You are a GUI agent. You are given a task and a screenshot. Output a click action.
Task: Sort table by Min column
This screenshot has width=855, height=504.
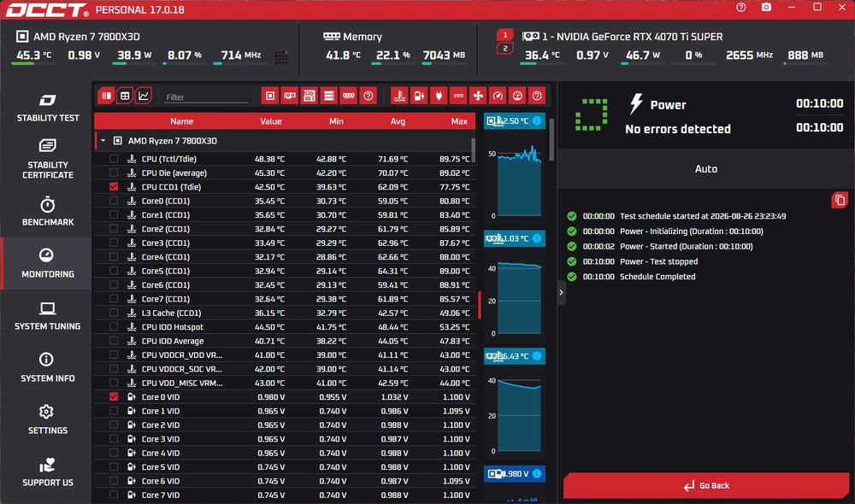pos(336,121)
